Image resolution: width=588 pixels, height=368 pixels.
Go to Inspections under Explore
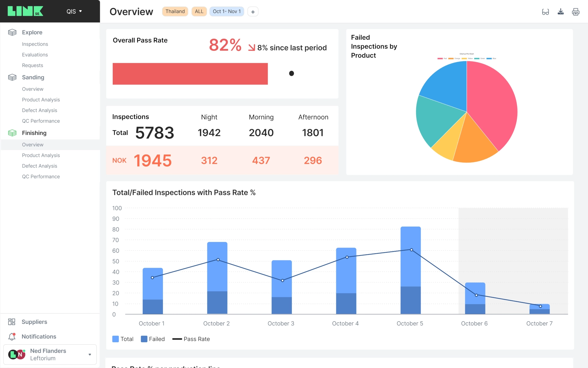pos(35,44)
